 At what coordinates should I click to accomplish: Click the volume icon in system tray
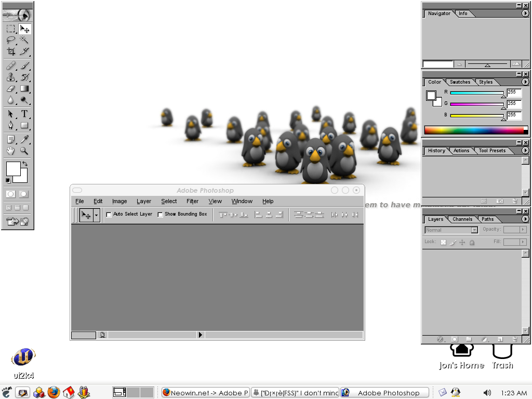(487, 393)
